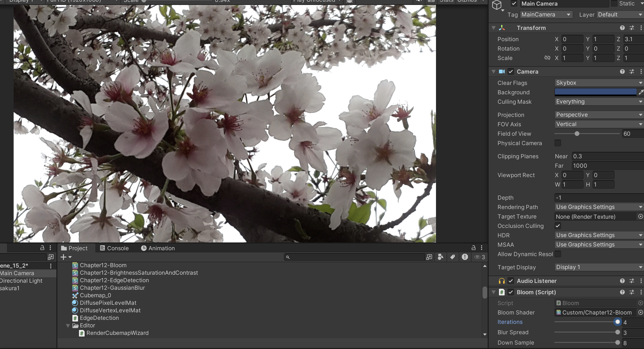
Task: Open the Bloom Script three-dot context menu
Action: pyautogui.click(x=641, y=292)
